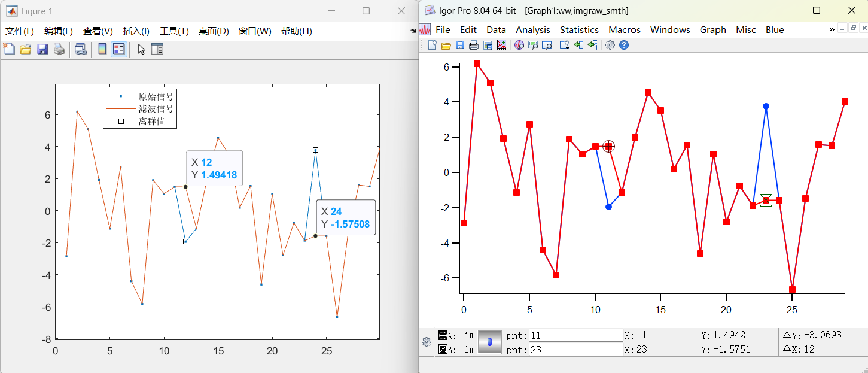Click the Link Plot icon in the MATLAB toolbar
Screen dimensions: 868x373
point(80,50)
